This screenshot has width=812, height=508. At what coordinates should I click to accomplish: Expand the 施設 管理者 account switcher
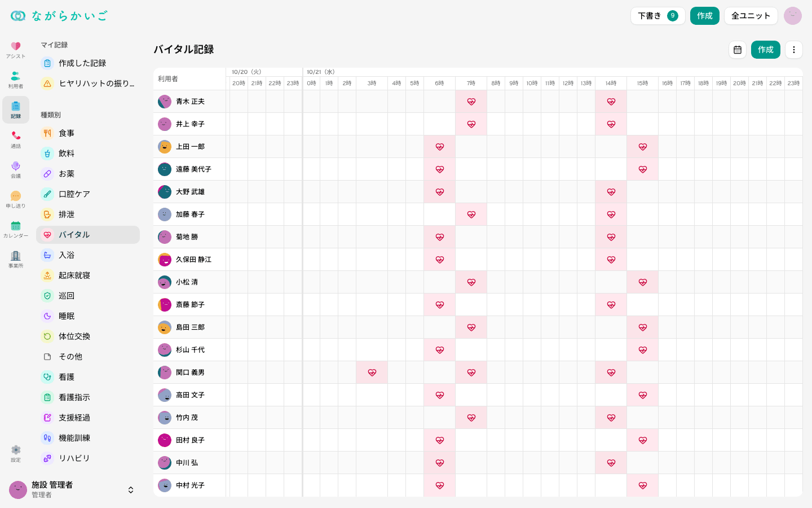[72, 489]
